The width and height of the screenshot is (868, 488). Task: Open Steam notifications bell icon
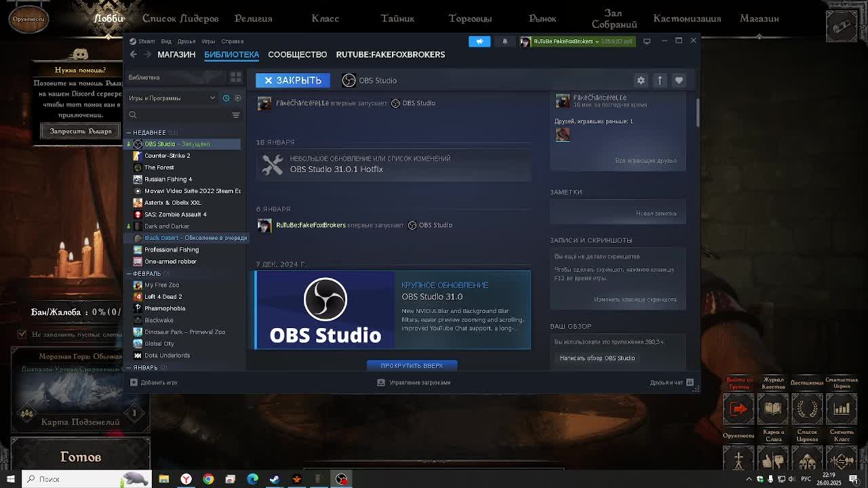click(505, 41)
